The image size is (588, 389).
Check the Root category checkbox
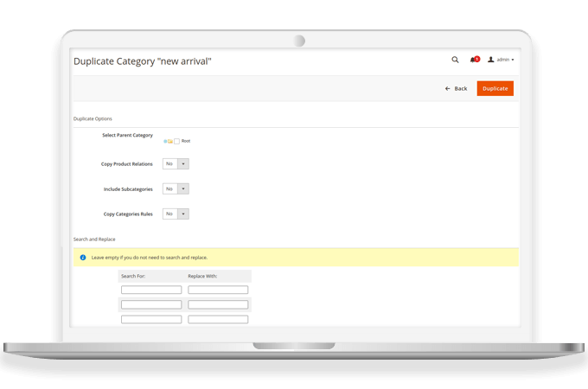point(177,141)
